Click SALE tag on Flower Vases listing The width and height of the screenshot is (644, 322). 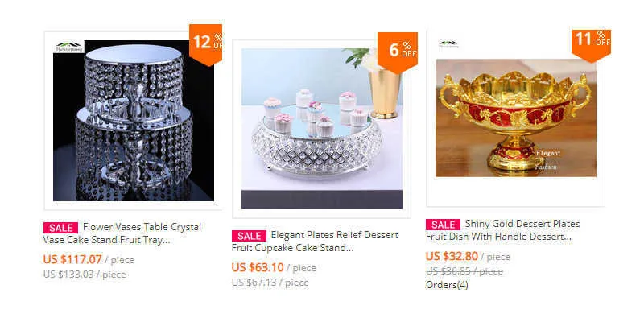[61, 228]
